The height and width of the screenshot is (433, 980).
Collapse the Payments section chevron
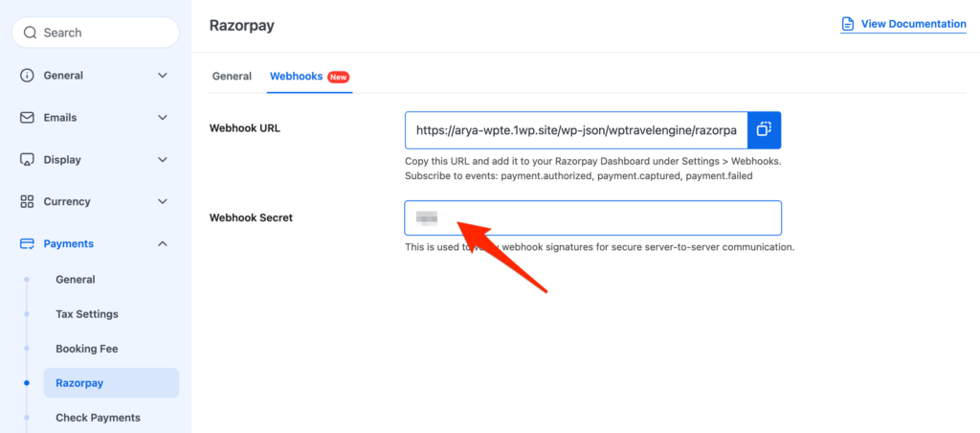coord(163,244)
